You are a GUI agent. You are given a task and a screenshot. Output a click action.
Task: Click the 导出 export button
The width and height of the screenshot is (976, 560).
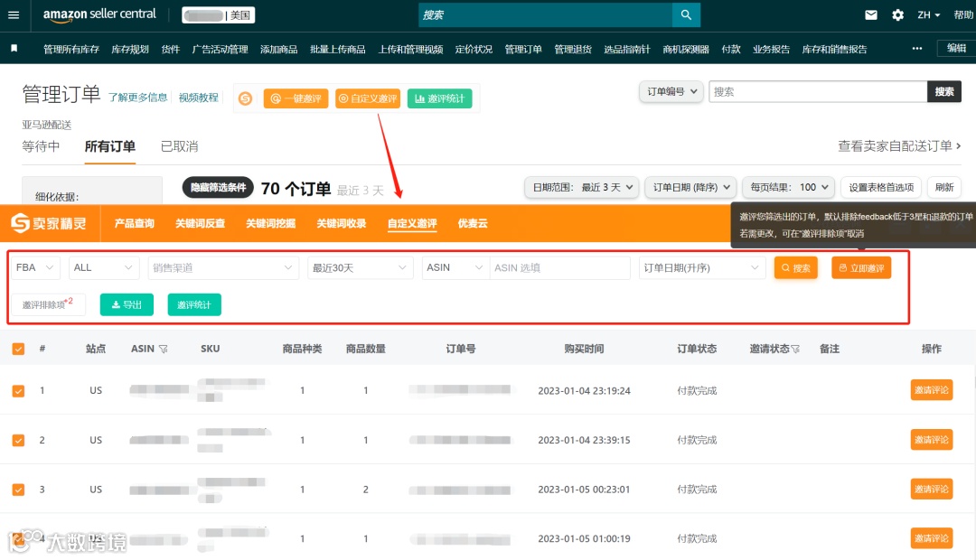pyautogui.click(x=127, y=304)
